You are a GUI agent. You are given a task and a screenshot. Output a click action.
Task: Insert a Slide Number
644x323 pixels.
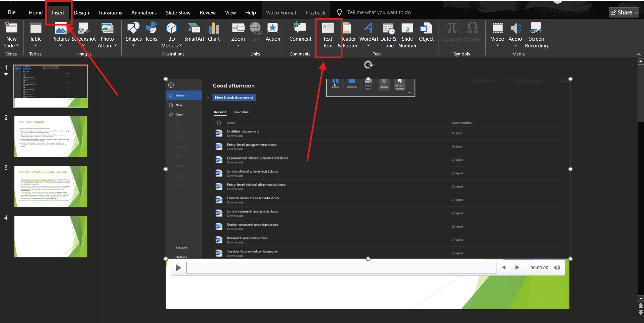[407, 35]
